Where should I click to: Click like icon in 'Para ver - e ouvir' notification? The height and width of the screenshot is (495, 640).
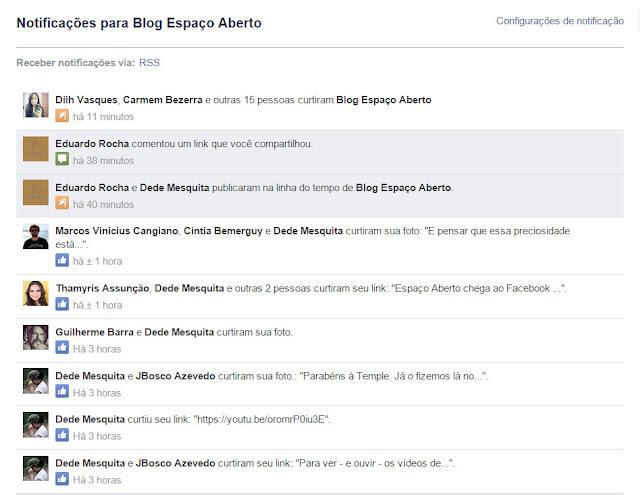tap(62, 479)
